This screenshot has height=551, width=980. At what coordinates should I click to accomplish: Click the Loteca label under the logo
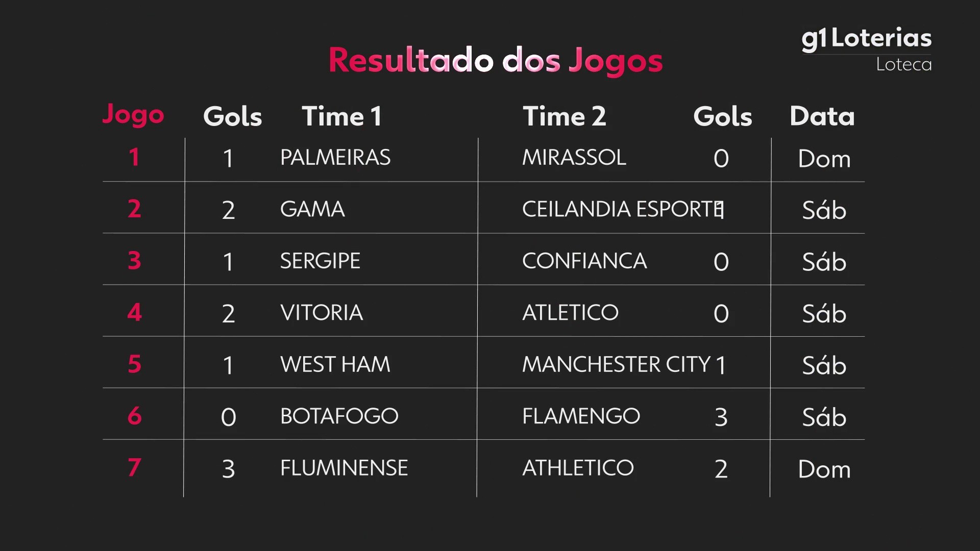click(903, 65)
